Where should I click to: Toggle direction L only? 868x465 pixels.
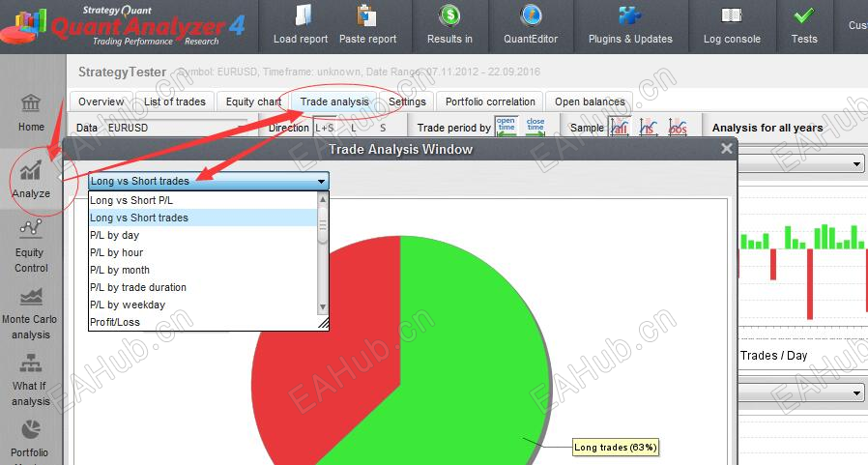[353, 128]
